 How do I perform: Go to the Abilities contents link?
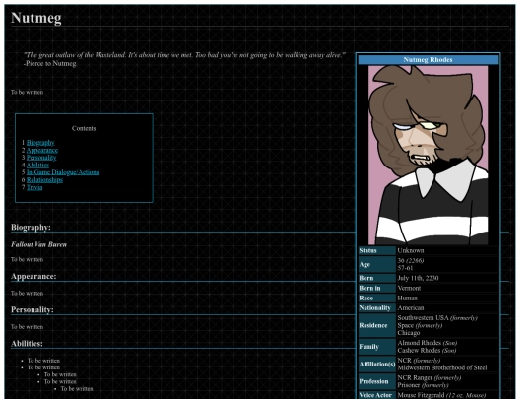coord(37,165)
